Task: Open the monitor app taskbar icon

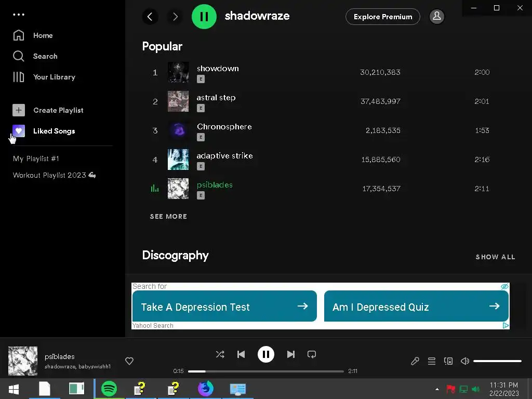Action: [237, 389]
